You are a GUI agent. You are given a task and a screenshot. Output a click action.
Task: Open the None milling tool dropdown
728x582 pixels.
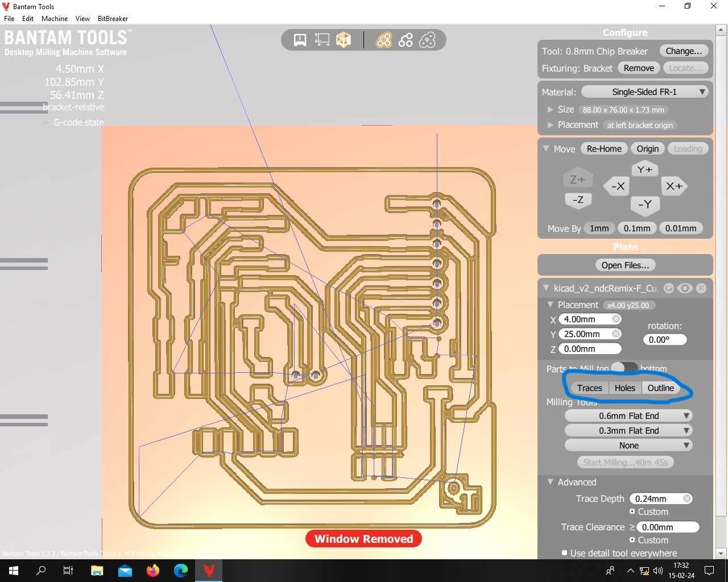click(x=628, y=446)
